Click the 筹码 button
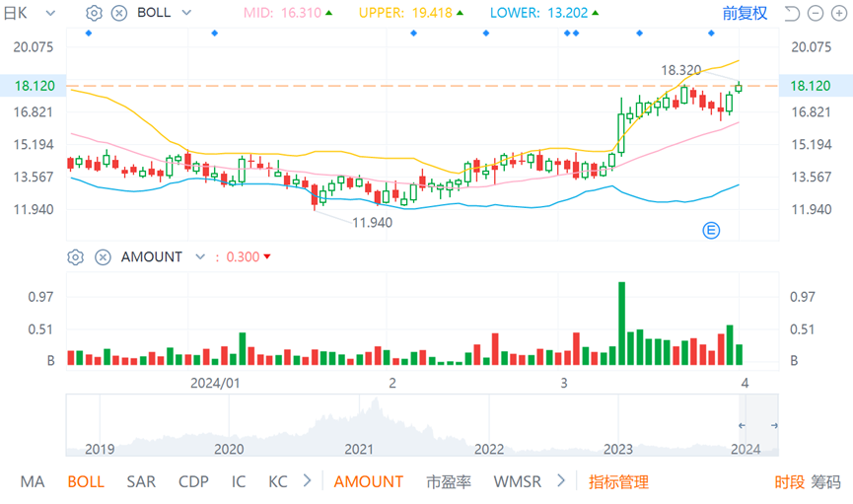 coord(825,481)
